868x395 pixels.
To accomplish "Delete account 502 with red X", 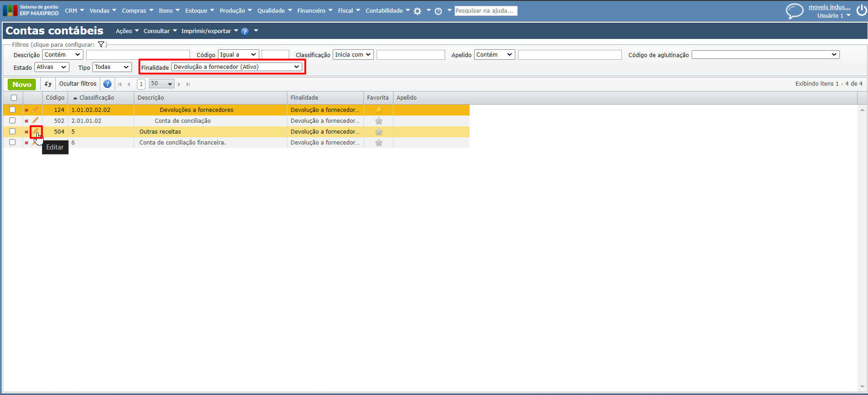I will [x=26, y=121].
